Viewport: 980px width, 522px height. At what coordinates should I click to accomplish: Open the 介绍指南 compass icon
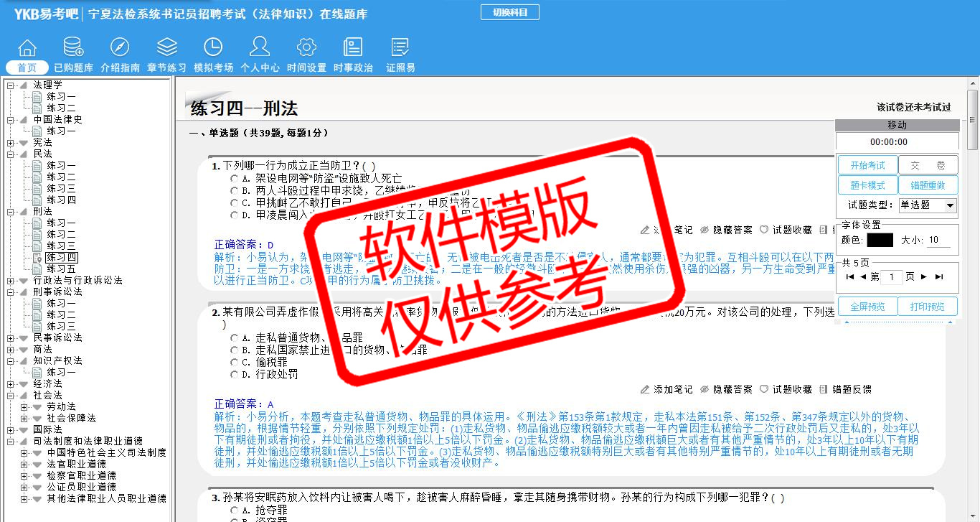coord(120,47)
